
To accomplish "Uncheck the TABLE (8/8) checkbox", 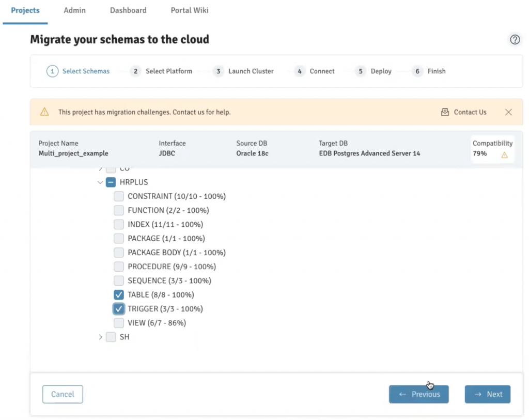I will tap(119, 295).
